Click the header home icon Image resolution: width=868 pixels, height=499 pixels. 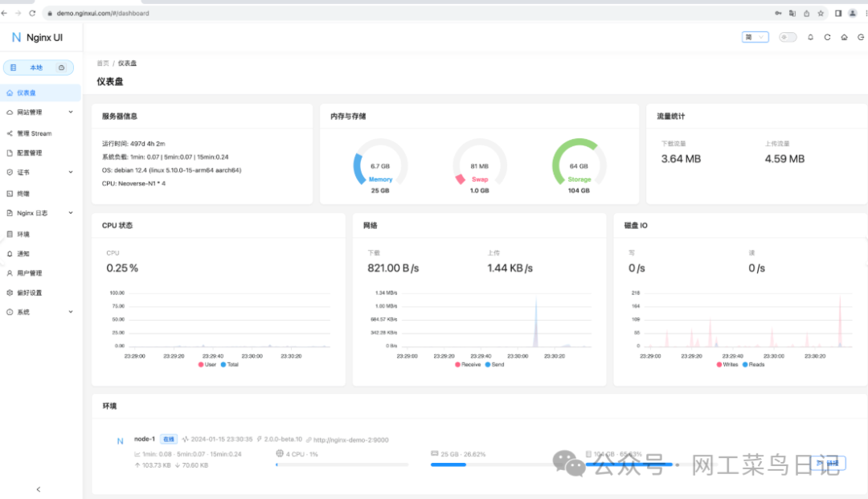(x=844, y=37)
